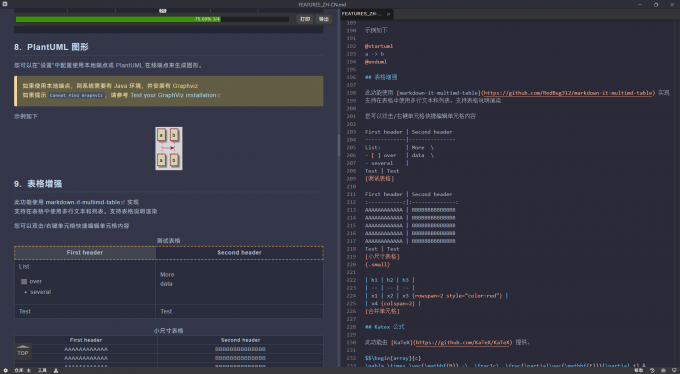The image size is (680, 374).
Task: Click the '8. PlantUML 图形' heading
Action: (51, 47)
